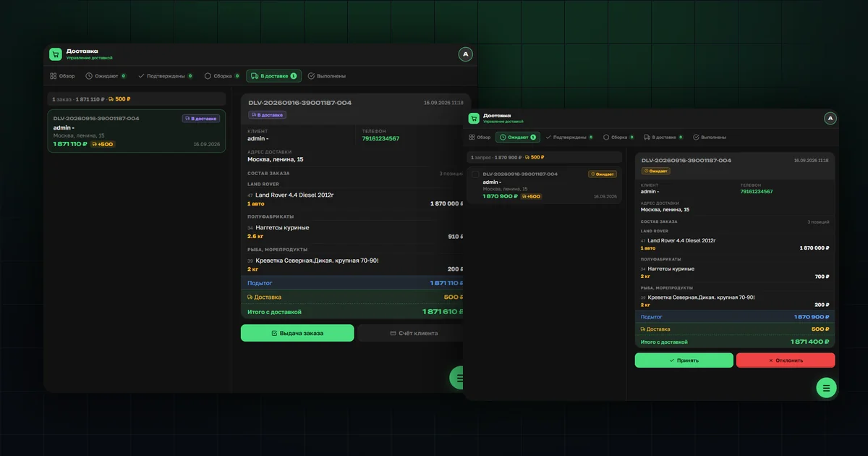Image resolution: width=868 pixels, height=456 pixels.
Task: Click the green cart logo in left window
Action: (x=56, y=54)
